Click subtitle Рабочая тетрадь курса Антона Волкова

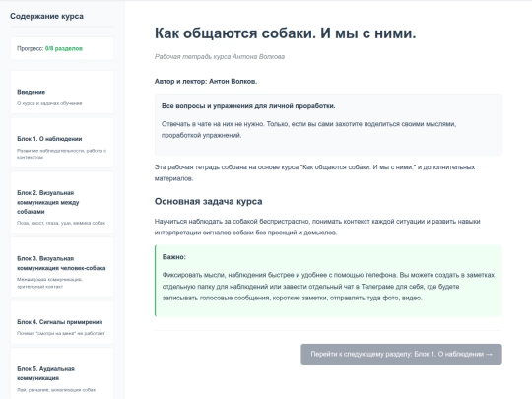(220, 57)
